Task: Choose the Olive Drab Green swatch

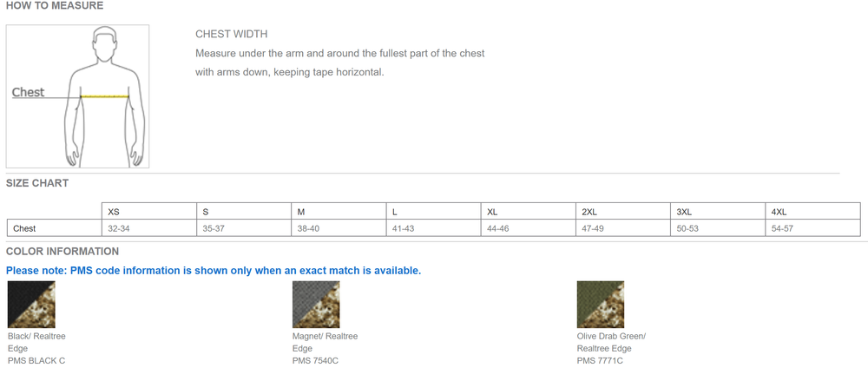Action: pos(601,304)
